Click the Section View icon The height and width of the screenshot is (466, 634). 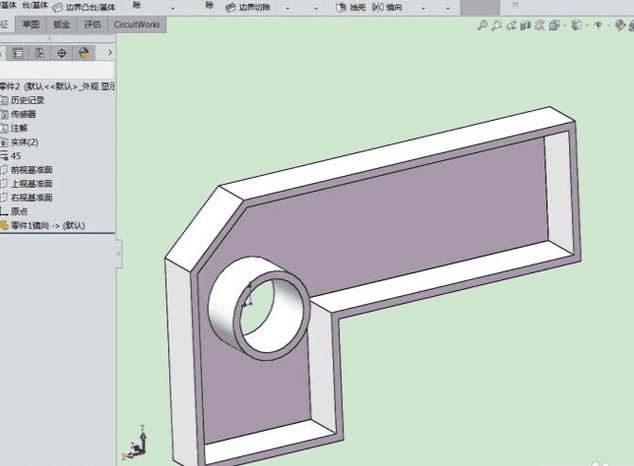pyautogui.click(x=525, y=25)
